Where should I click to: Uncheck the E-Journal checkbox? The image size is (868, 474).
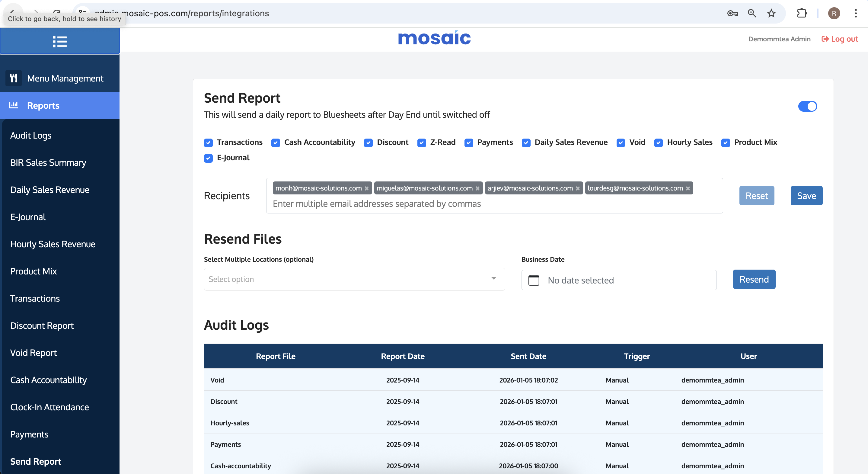click(x=208, y=158)
